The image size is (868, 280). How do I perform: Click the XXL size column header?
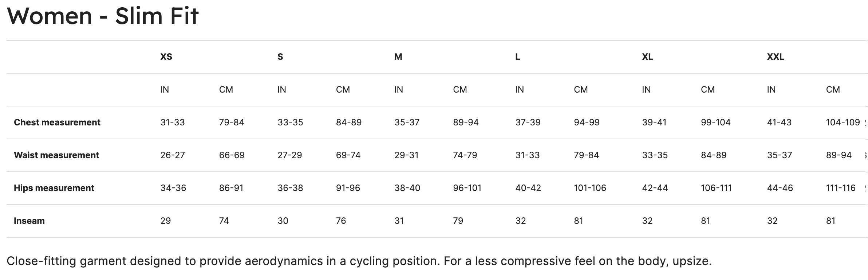pyautogui.click(x=776, y=57)
